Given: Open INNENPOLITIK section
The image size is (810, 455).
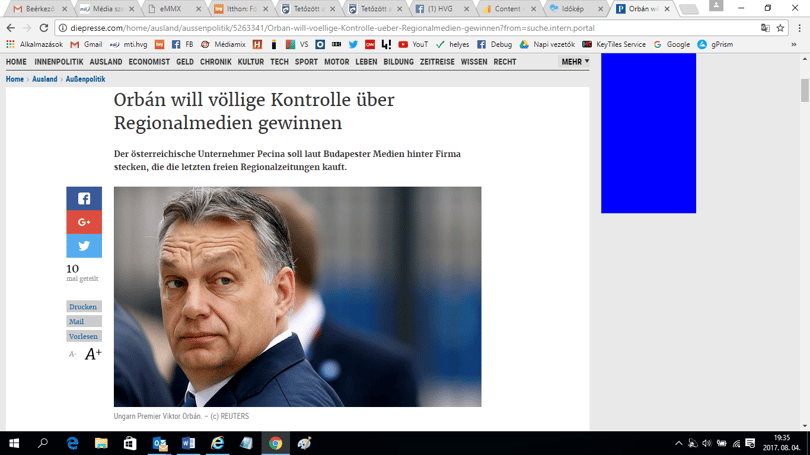Looking at the screenshot, I should 59,61.
